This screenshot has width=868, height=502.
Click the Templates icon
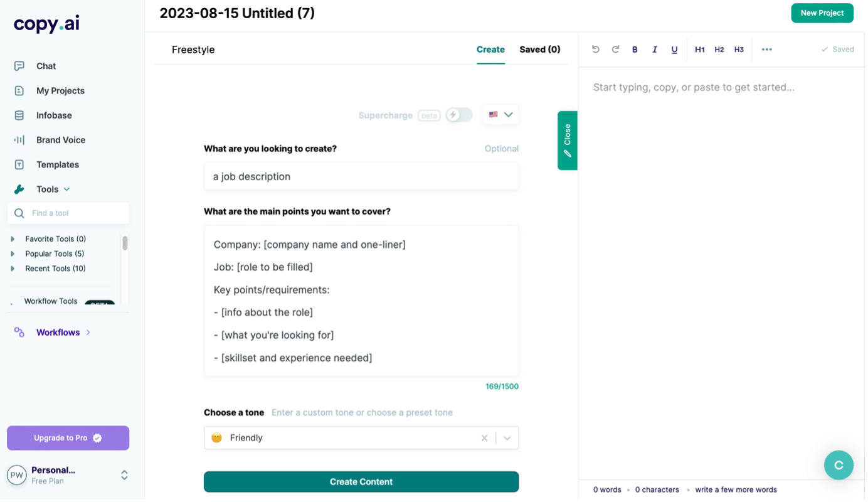[19, 164]
